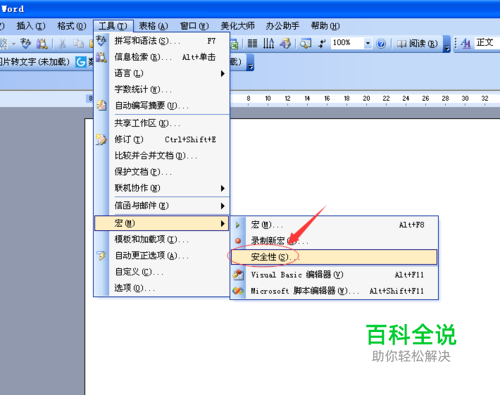Open the 帮助(H) menu
This screenshot has width=500, height=395.
(325, 26)
